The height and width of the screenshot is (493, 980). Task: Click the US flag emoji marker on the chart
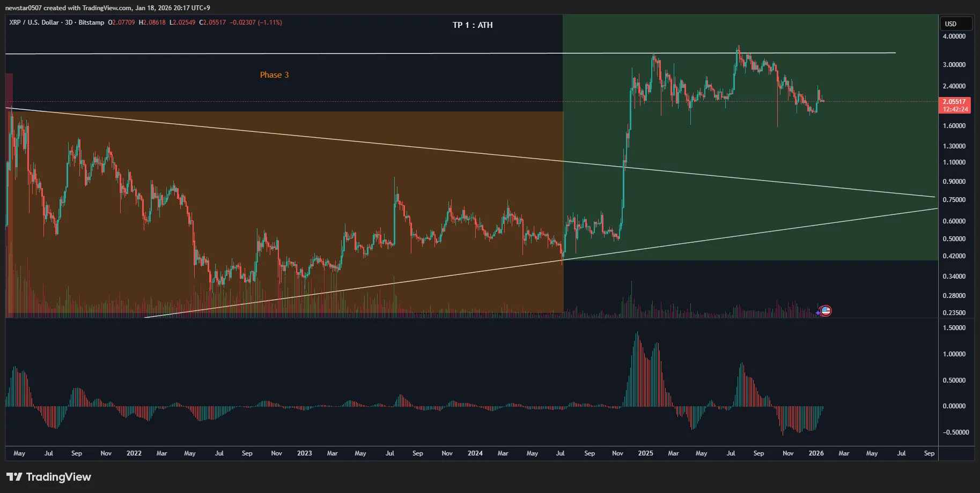click(826, 311)
